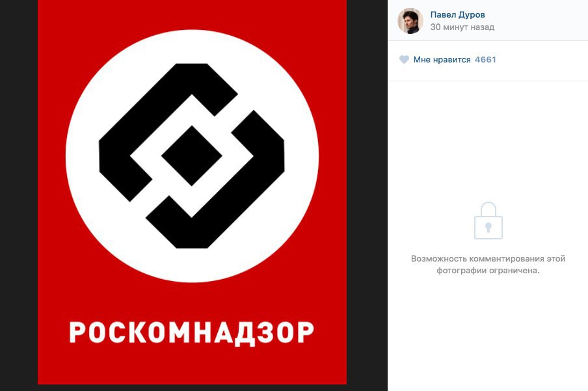Screen dimensions: 588x391
Task: Click the dark backdrop strip right of the poster
Action: (x=367, y=195)
